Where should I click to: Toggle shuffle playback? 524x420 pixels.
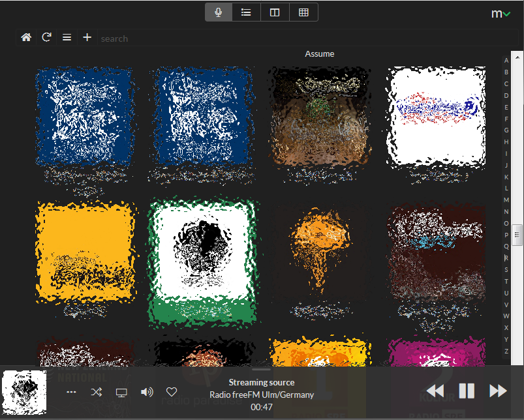[x=97, y=392]
